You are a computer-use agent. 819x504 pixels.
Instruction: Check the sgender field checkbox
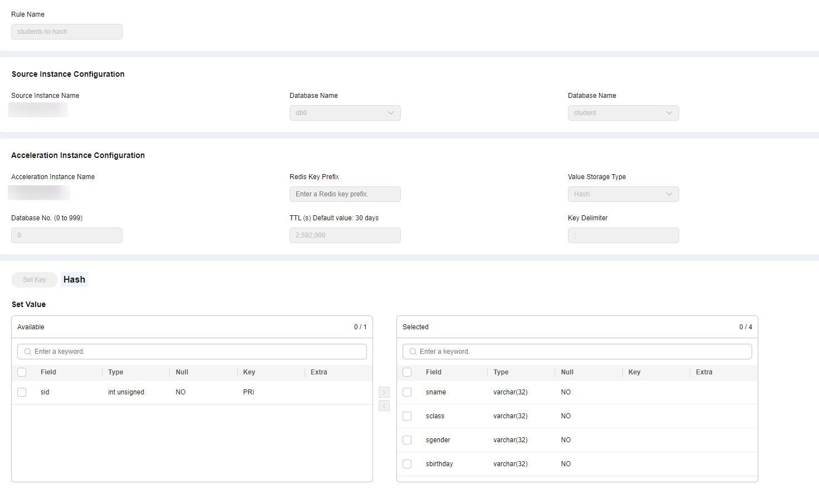(x=407, y=440)
